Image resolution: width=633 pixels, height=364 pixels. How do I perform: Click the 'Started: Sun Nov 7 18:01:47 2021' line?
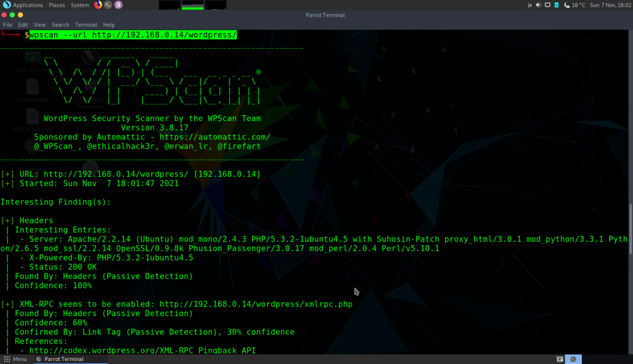(x=90, y=184)
